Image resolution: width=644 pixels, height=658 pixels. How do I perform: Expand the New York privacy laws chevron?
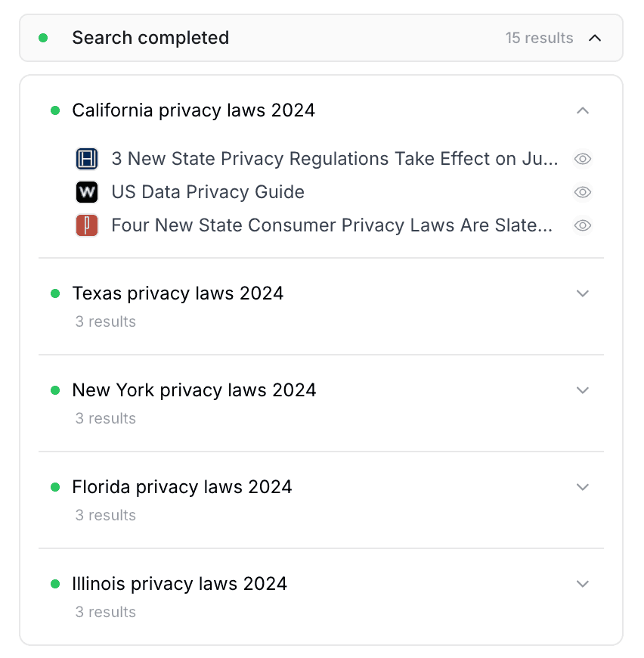pyautogui.click(x=583, y=390)
